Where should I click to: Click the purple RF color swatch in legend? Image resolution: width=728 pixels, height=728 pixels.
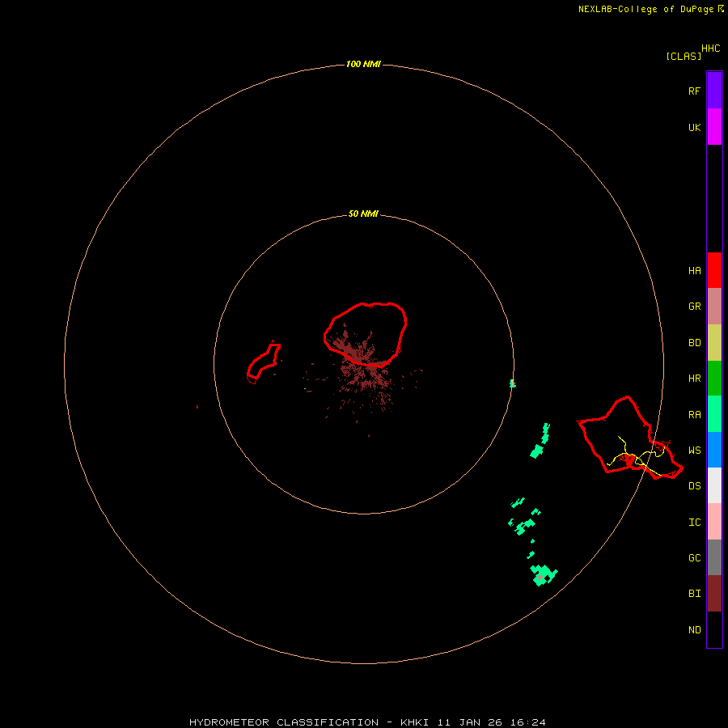click(x=714, y=91)
